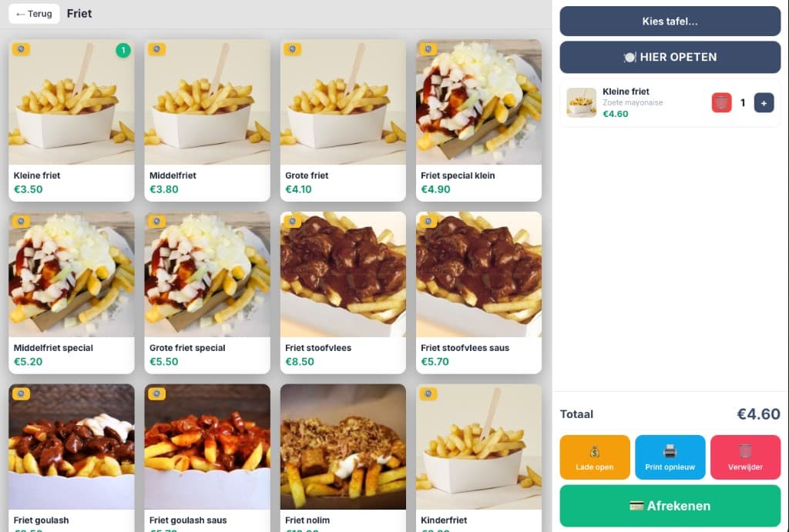Click the camera icon on Friet stoofvlees card
The width and height of the screenshot is (789, 532).
pyautogui.click(x=293, y=221)
